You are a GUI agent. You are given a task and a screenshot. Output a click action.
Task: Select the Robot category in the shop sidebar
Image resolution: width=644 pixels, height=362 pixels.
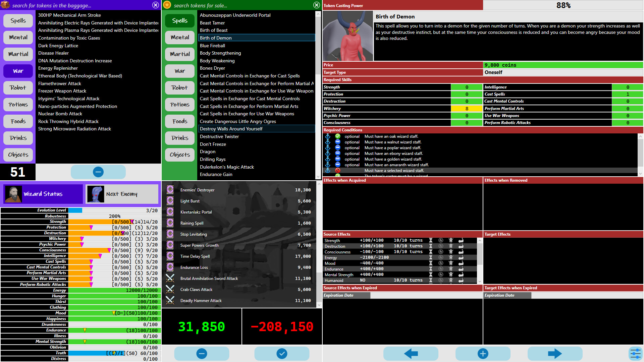179,87
